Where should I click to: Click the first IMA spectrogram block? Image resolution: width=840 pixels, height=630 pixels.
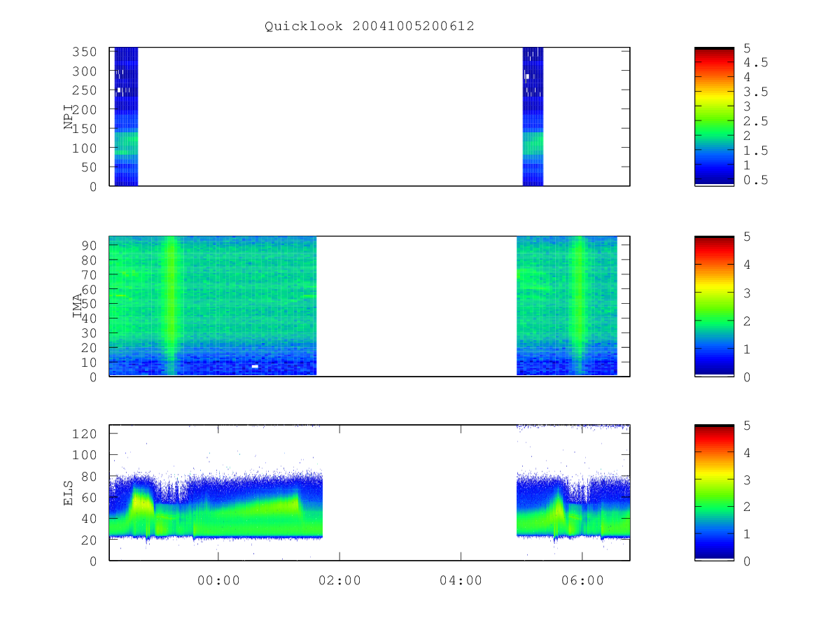click(x=213, y=306)
